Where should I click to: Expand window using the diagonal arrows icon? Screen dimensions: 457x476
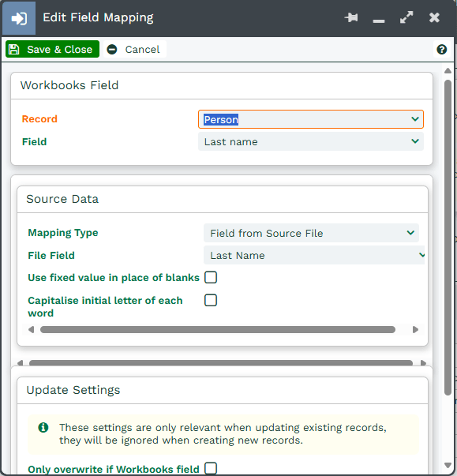pos(406,17)
